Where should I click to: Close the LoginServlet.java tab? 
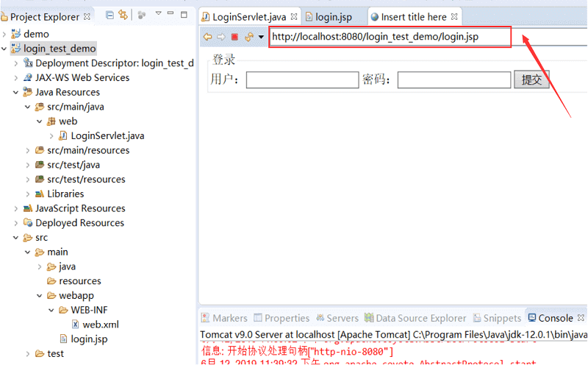(294, 16)
